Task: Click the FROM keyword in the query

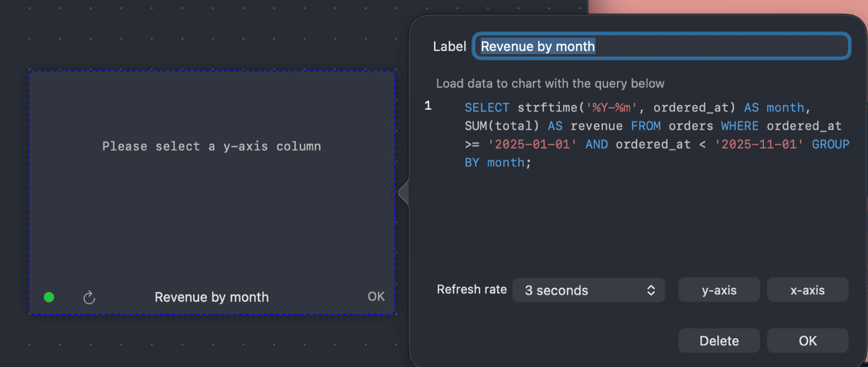Action: tap(646, 126)
